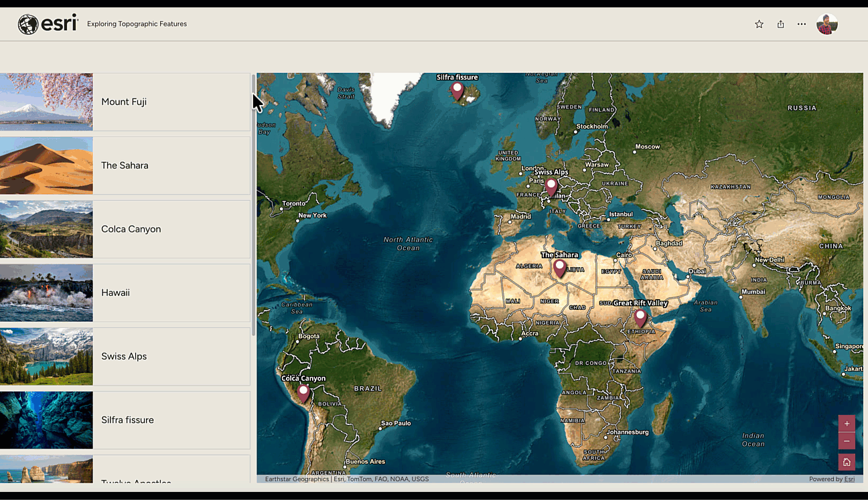Click the sidebar list scrollbar
The width and height of the screenshot is (868, 500).
(x=253, y=204)
